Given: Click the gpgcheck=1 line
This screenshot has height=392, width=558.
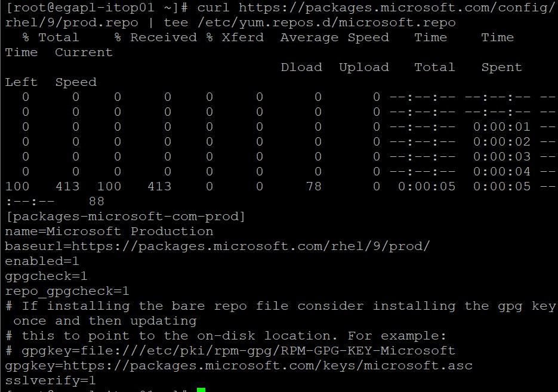Looking at the screenshot, I should [x=47, y=276].
